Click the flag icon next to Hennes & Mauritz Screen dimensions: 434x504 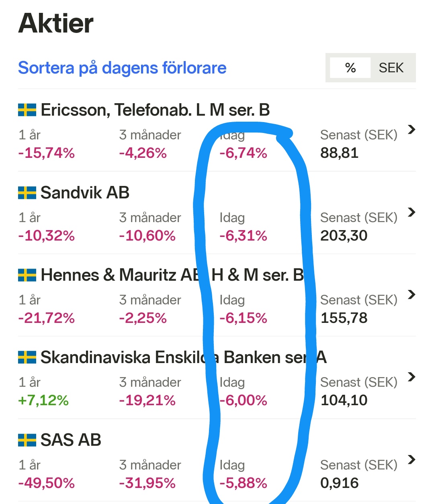[x=27, y=275]
